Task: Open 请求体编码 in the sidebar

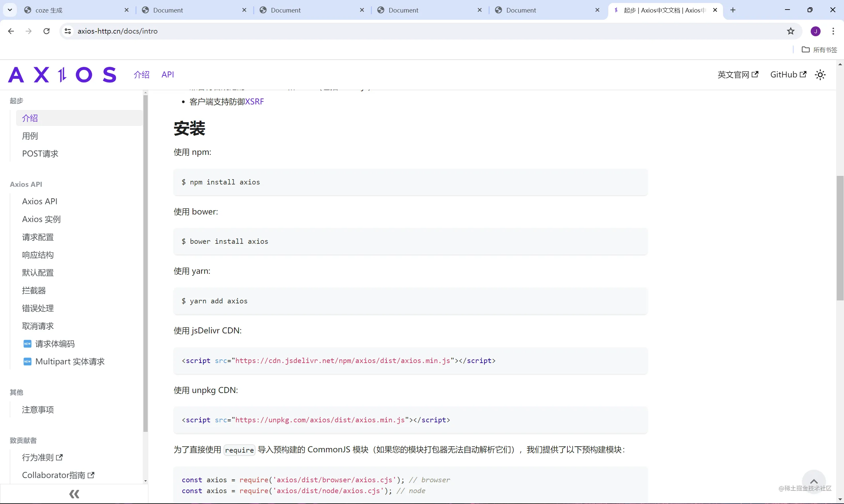Action: [55, 344]
